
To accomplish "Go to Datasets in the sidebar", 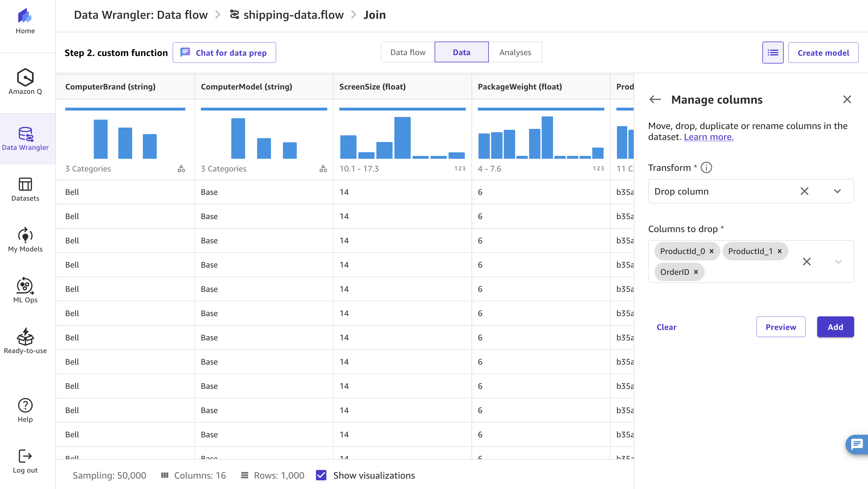I will pos(25,189).
